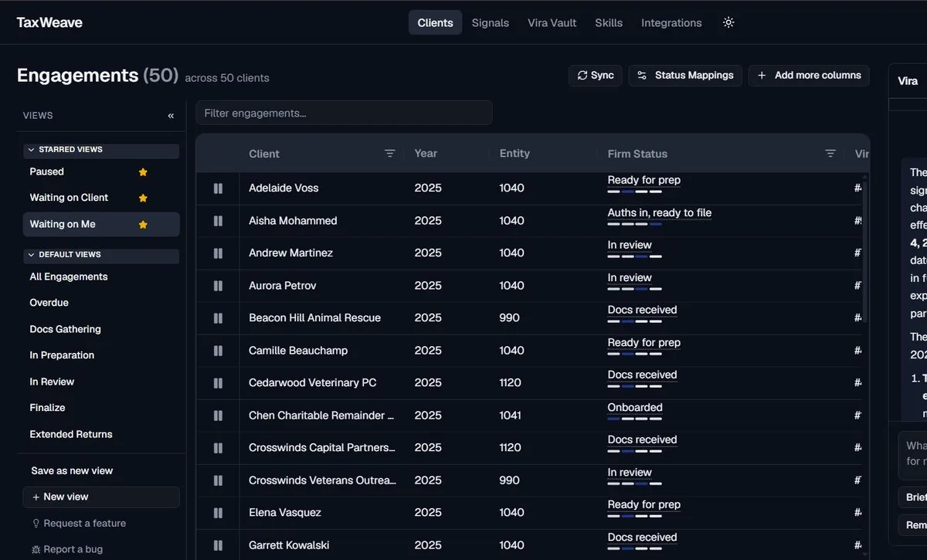
Task: Click the Beacon Hill Animal Rescue client name
Action: pos(314,318)
